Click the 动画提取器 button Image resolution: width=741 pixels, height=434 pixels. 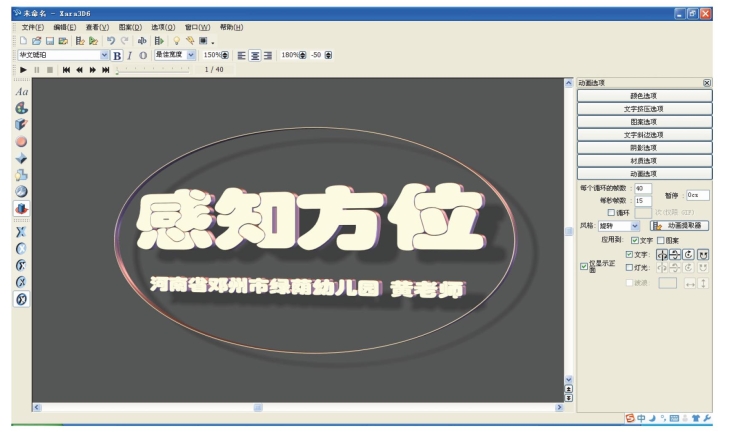coord(680,226)
